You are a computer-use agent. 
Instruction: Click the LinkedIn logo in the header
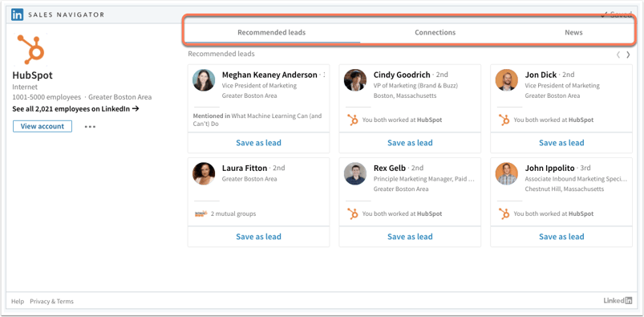tap(18, 14)
